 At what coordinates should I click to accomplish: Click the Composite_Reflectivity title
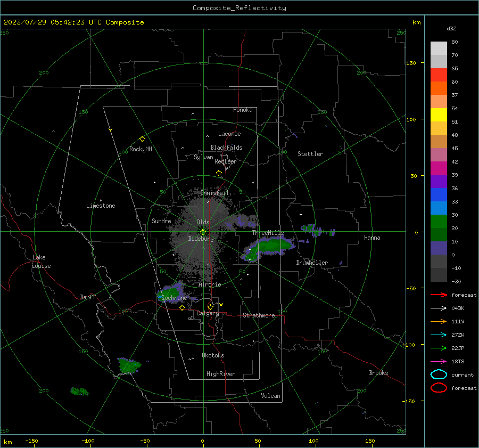pyautogui.click(x=240, y=8)
